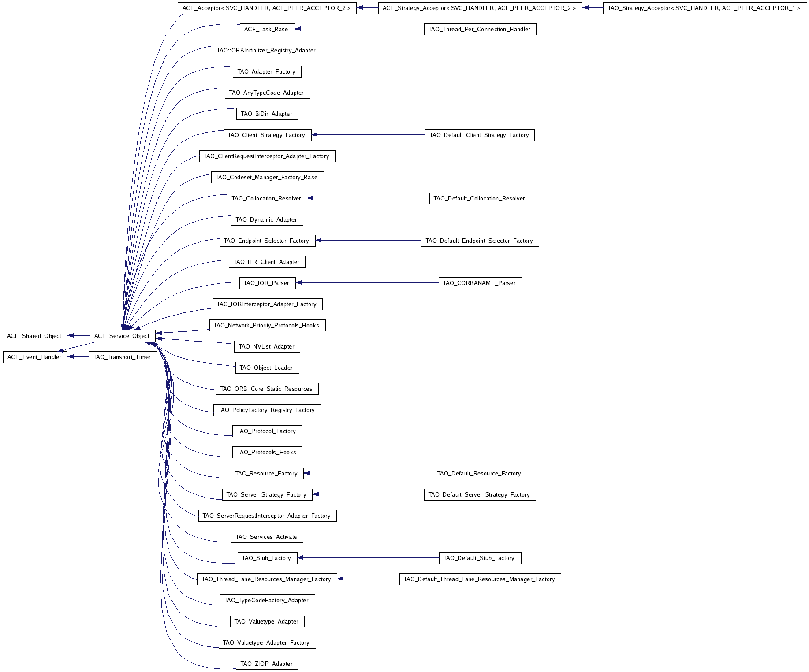Select the TAO_IOR_Parser class box
The width and height of the screenshot is (809, 672).
266,283
